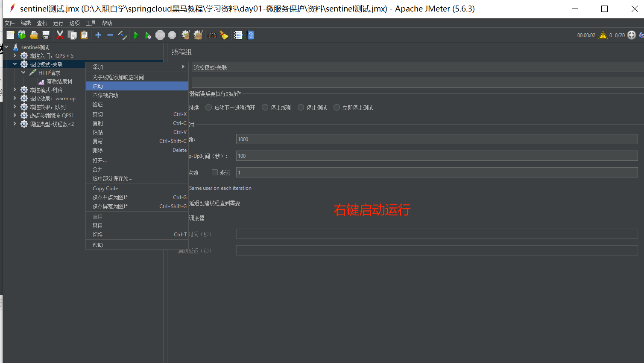Click the View Results Tree node icon
The image size is (644, 363).
pyautogui.click(x=41, y=81)
